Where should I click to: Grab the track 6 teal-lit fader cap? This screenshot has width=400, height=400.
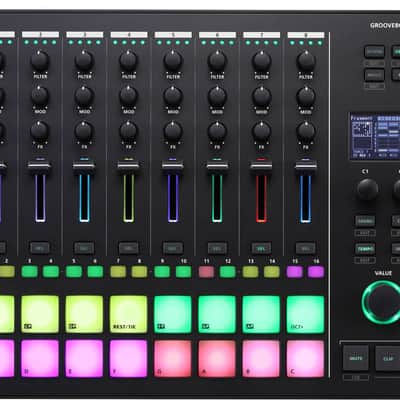coord(217,166)
